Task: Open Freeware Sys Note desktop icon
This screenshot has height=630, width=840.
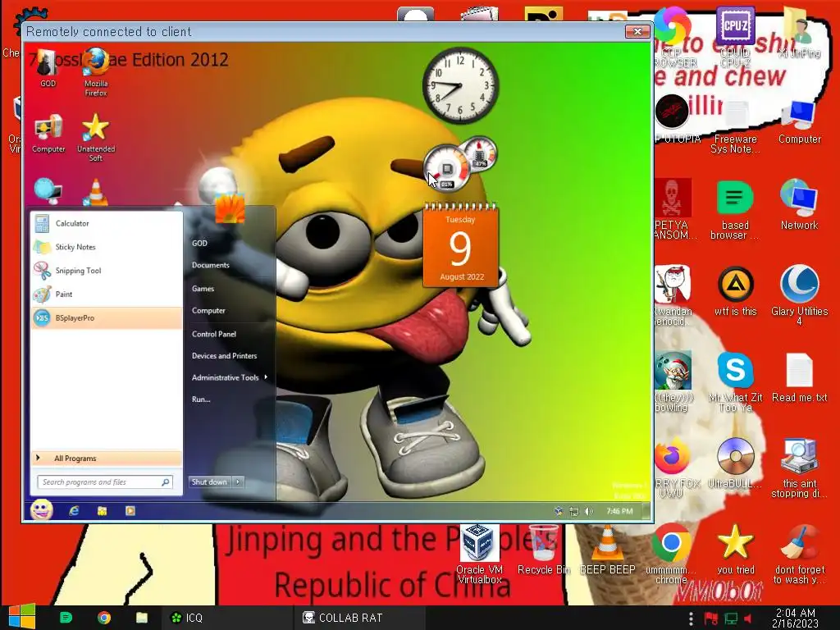Action: (x=735, y=126)
